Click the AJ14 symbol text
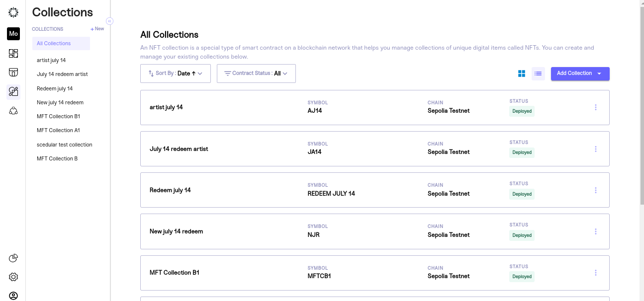Image resolution: width=644 pixels, height=301 pixels. [x=315, y=111]
